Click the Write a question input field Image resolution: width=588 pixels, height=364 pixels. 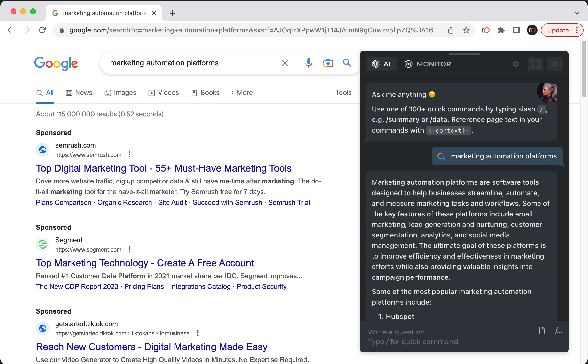(x=448, y=337)
